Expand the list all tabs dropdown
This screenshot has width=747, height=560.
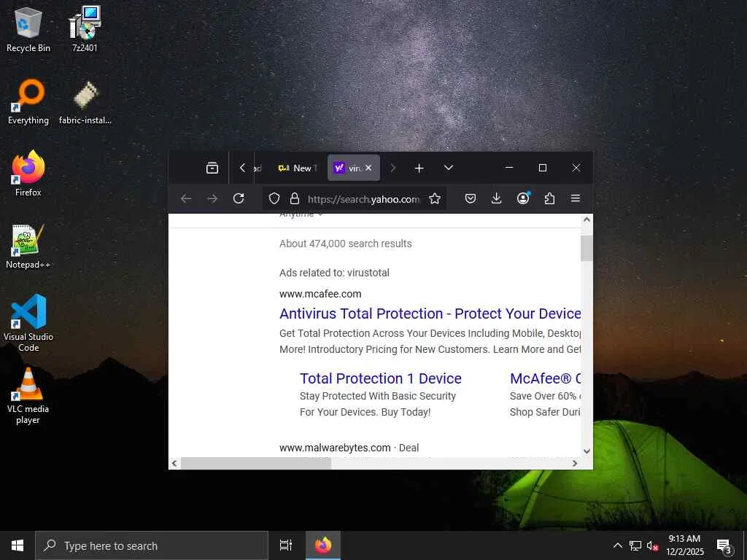coord(449,168)
